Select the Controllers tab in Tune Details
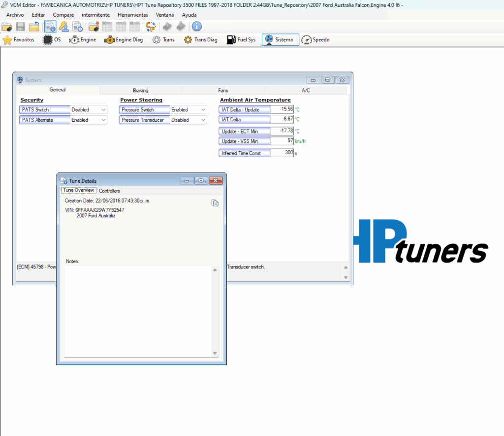 click(109, 191)
